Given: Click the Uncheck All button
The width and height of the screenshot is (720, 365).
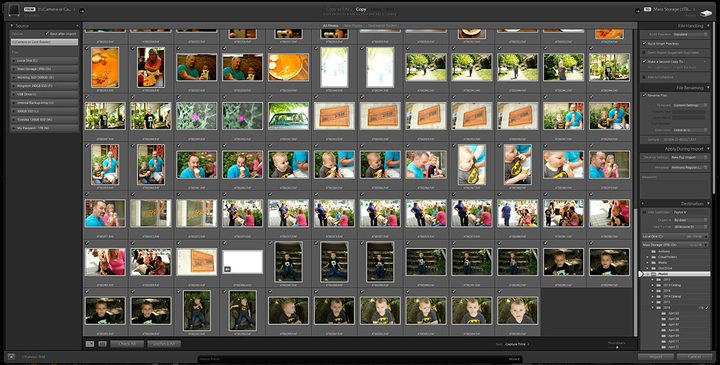Looking at the screenshot, I should coord(164,344).
